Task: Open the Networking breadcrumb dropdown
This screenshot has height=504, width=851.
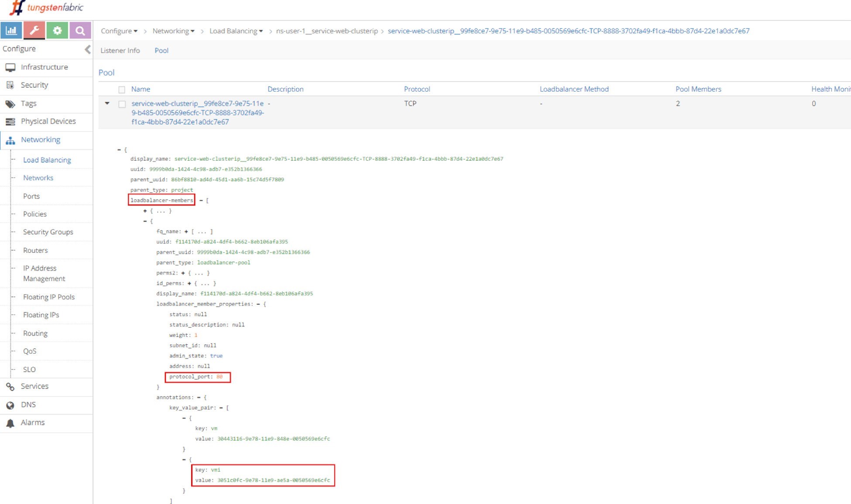Action: click(174, 31)
